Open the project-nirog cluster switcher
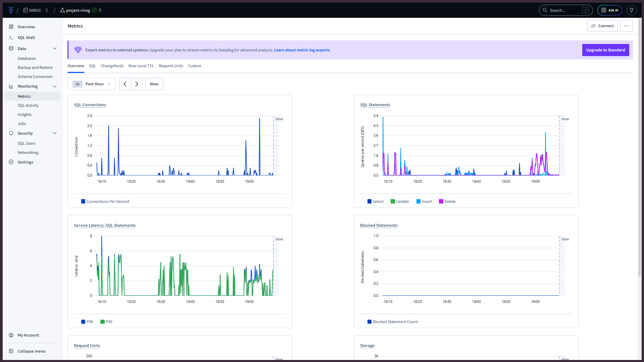The height and width of the screenshot is (362, 644). tap(81, 10)
